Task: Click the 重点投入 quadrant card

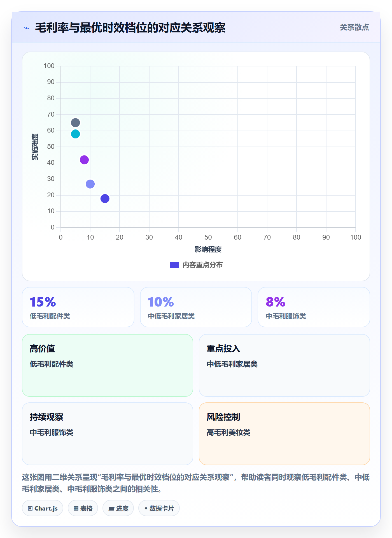Action: (284, 365)
